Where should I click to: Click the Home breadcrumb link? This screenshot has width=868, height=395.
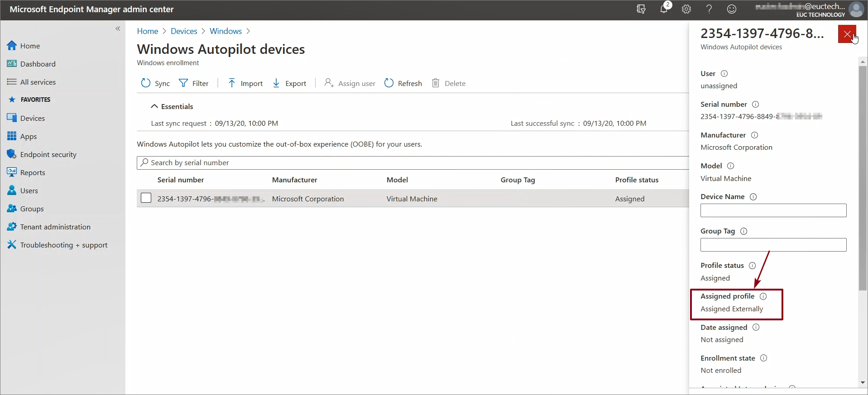pyautogui.click(x=148, y=31)
